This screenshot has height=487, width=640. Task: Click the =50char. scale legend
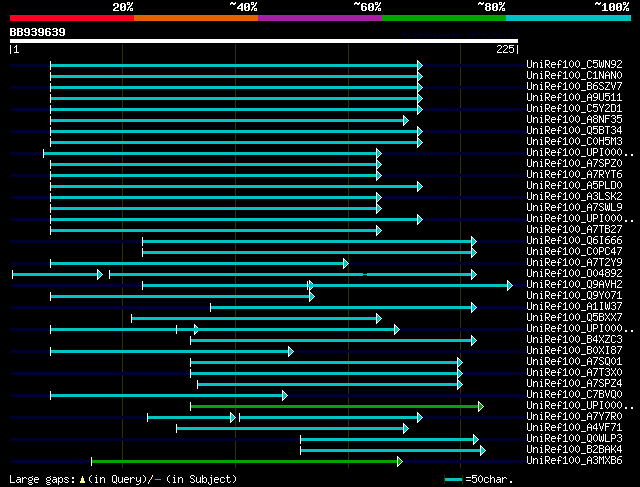pos(479,479)
